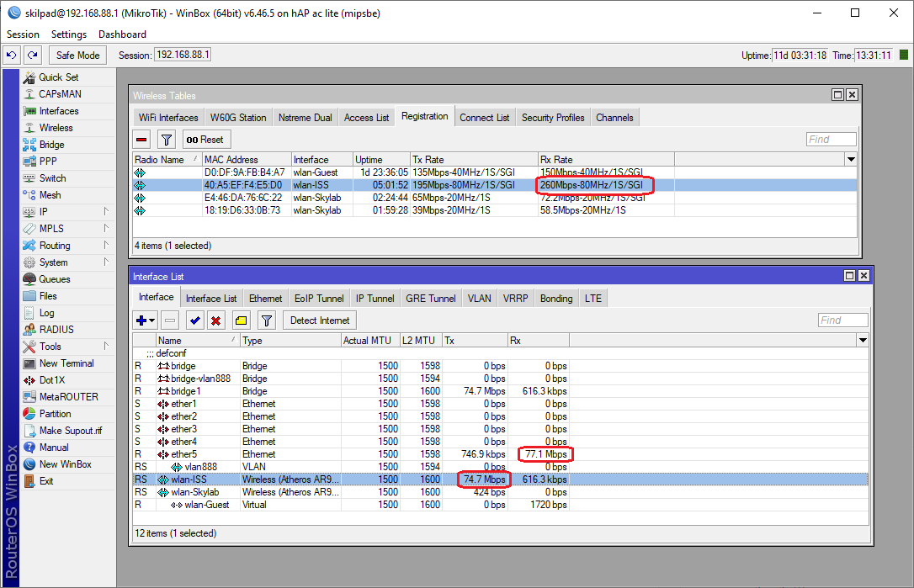Open the Dashboard menu
This screenshot has height=588, width=914.
122,34
